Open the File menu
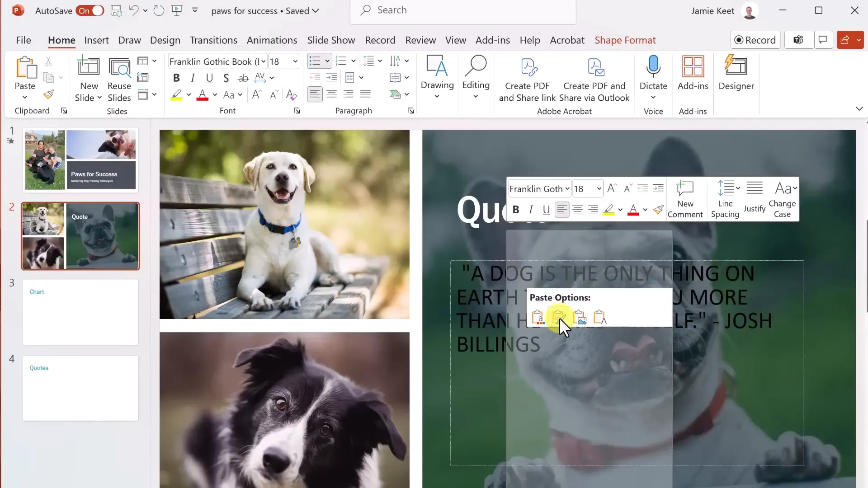 tap(24, 40)
